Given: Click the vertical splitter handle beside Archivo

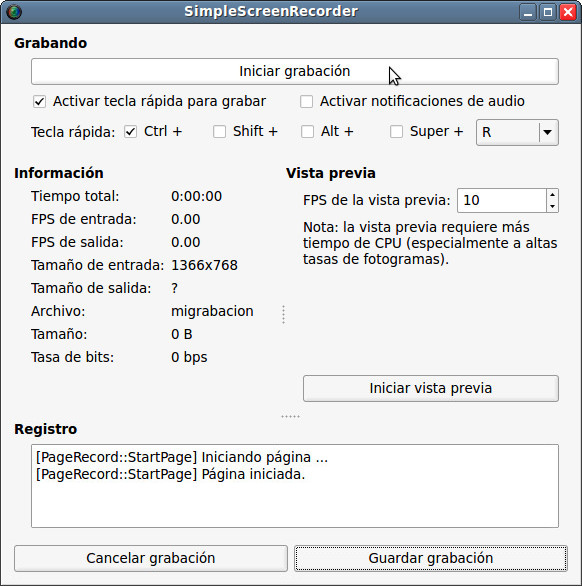Looking at the screenshot, I should [x=284, y=314].
